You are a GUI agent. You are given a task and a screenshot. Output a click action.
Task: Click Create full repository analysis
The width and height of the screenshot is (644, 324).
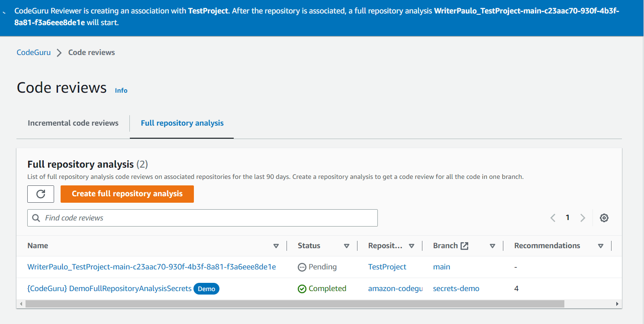coord(127,194)
